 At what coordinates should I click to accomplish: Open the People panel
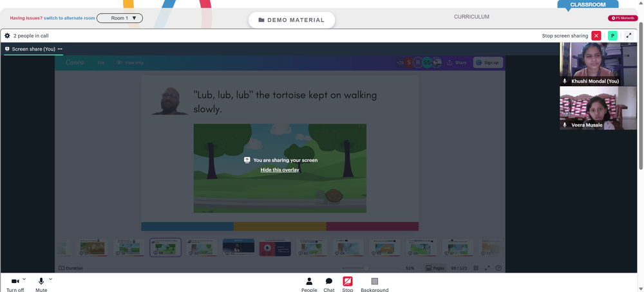click(309, 284)
